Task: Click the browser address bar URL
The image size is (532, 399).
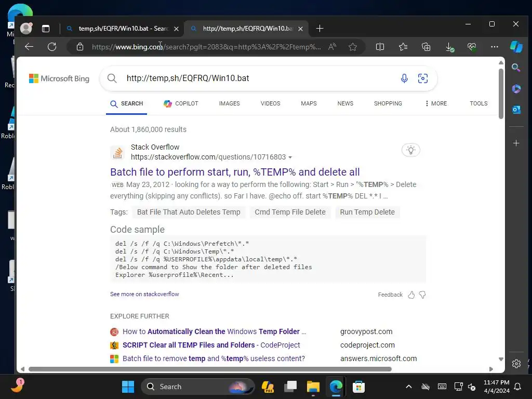Action: click(206, 47)
